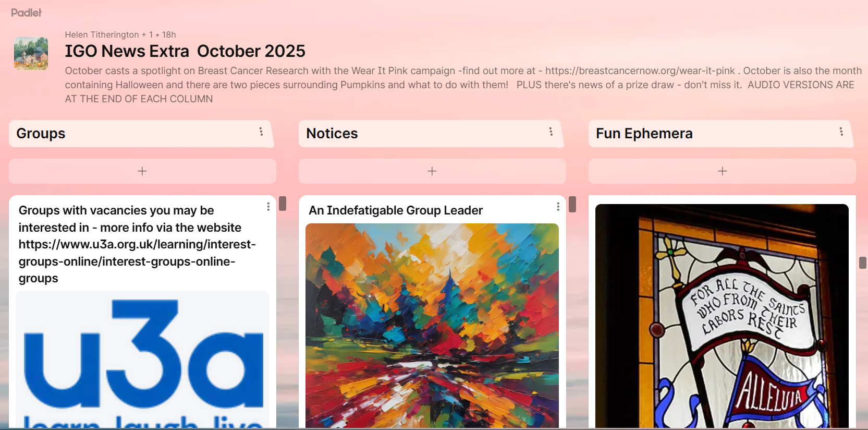Add a post under Groups column
Viewport: 868px width, 430px height.
[142, 171]
